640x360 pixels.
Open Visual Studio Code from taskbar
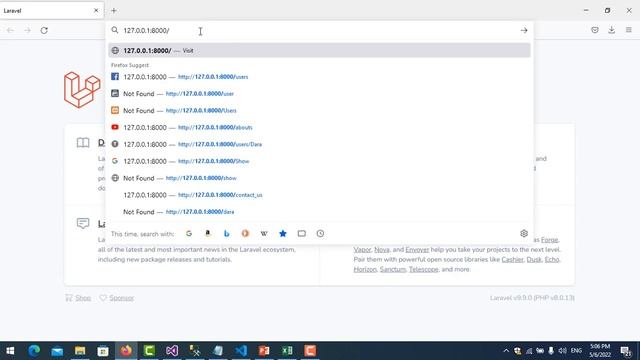point(241,351)
